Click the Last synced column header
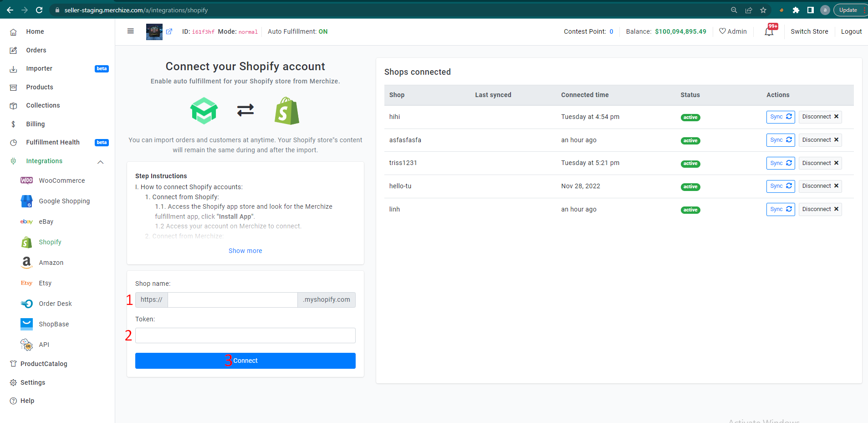 pyautogui.click(x=493, y=95)
